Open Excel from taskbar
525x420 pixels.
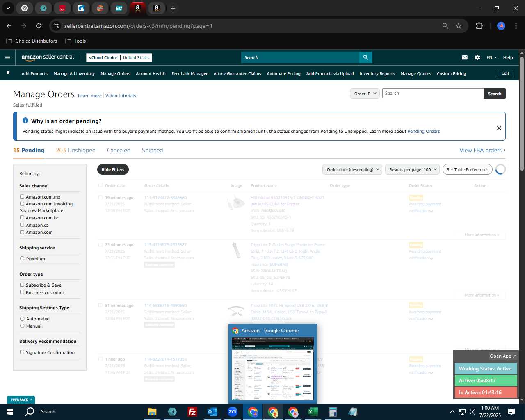pyautogui.click(x=313, y=412)
